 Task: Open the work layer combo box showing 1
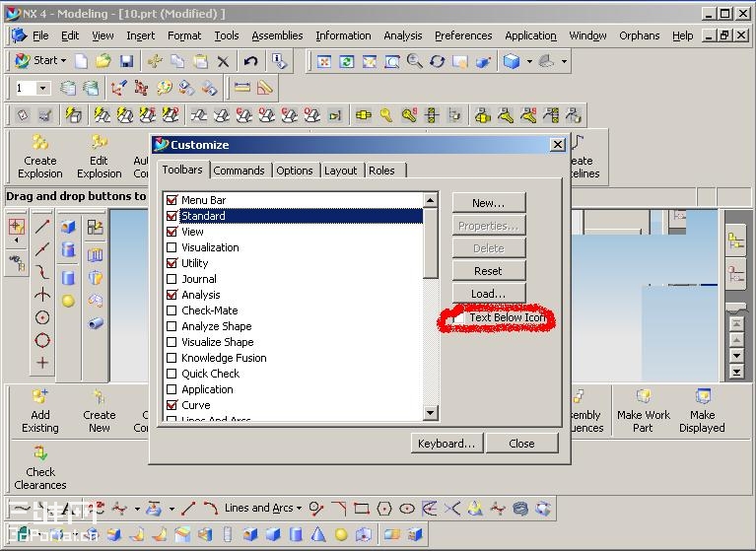pos(32,88)
